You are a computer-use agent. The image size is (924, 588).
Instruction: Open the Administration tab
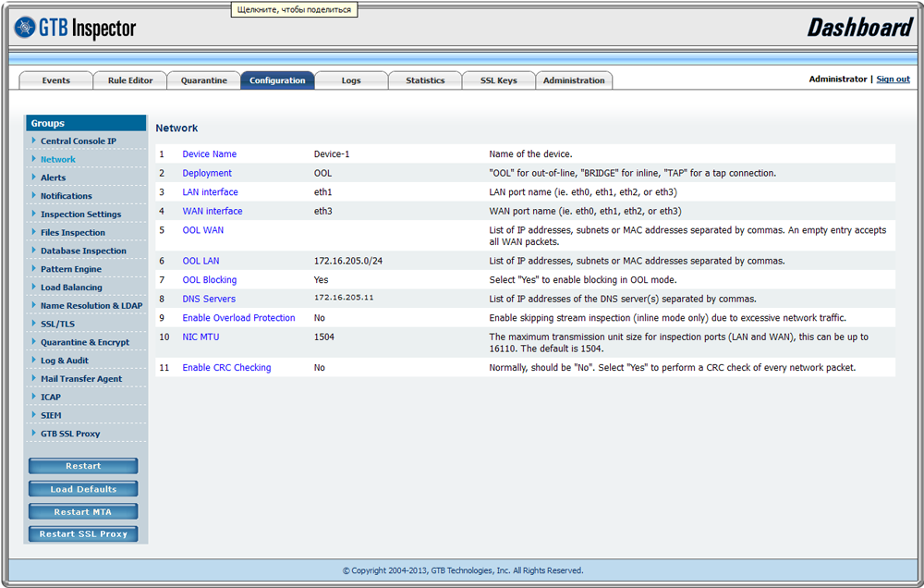click(x=574, y=80)
